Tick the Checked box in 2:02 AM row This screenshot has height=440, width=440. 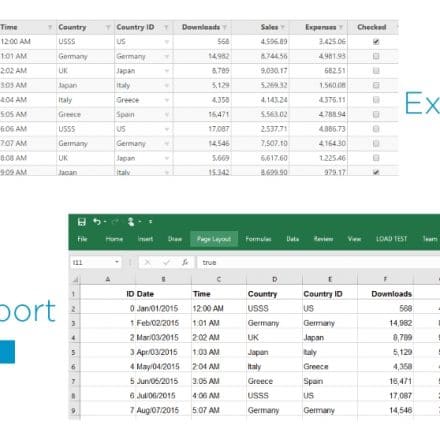coord(376,71)
